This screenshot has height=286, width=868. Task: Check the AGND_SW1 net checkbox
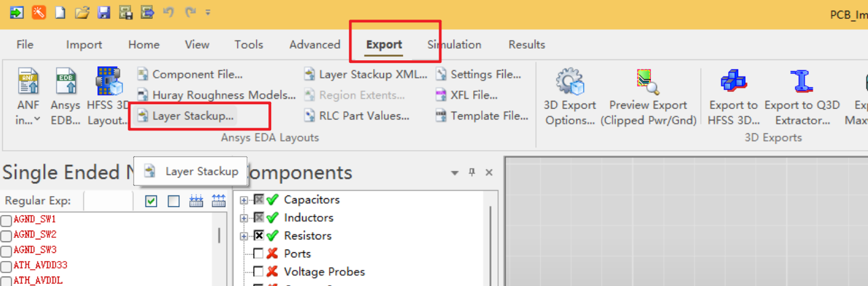(x=6, y=220)
